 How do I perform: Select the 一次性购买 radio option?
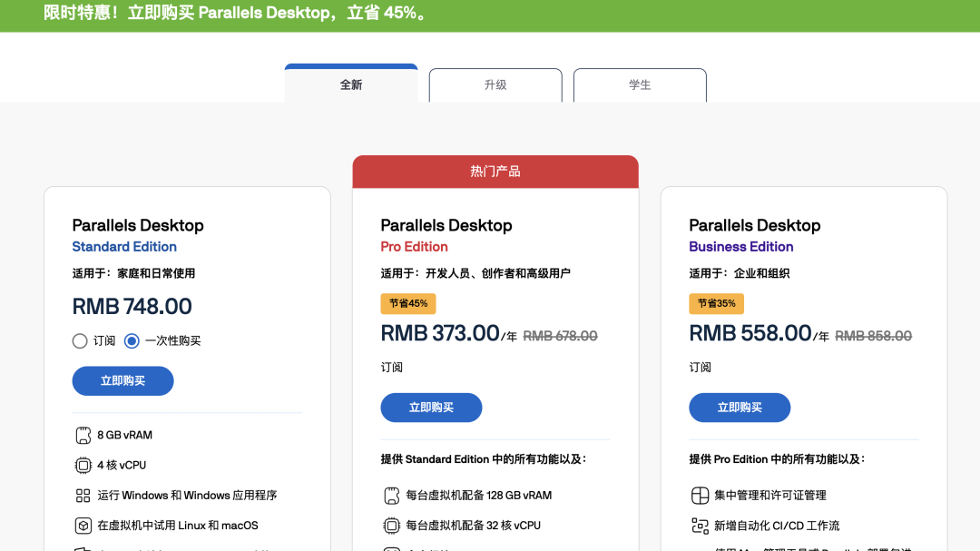[x=132, y=340]
